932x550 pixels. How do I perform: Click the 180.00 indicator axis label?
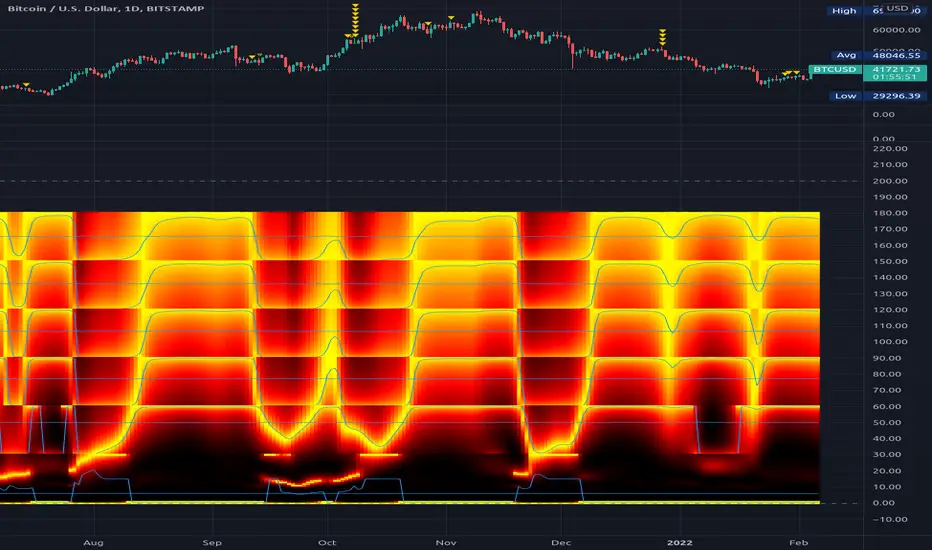tap(890, 213)
